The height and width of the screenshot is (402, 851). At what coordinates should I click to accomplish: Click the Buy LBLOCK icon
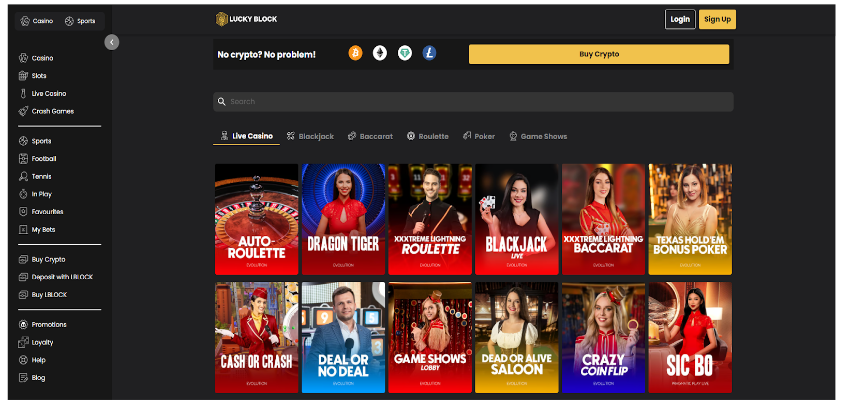23,295
